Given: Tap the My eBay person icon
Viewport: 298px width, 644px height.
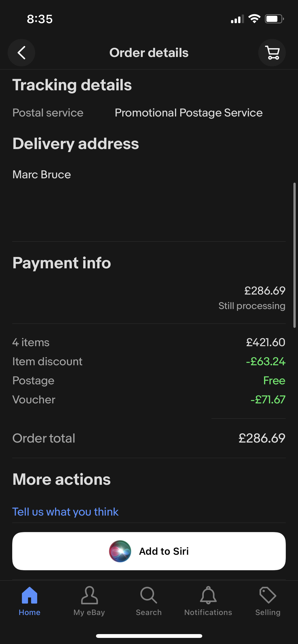Looking at the screenshot, I should click(x=89, y=595).
